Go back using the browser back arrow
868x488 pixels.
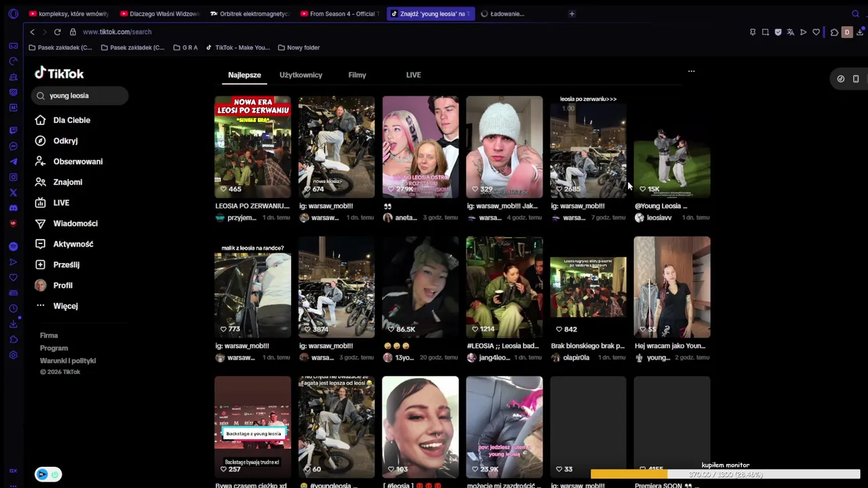(x=32, y=32)
